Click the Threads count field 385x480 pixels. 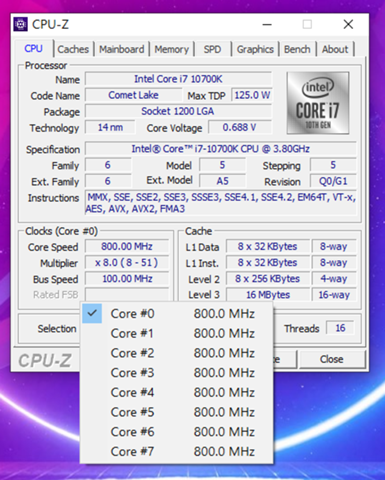click(340, 328)
